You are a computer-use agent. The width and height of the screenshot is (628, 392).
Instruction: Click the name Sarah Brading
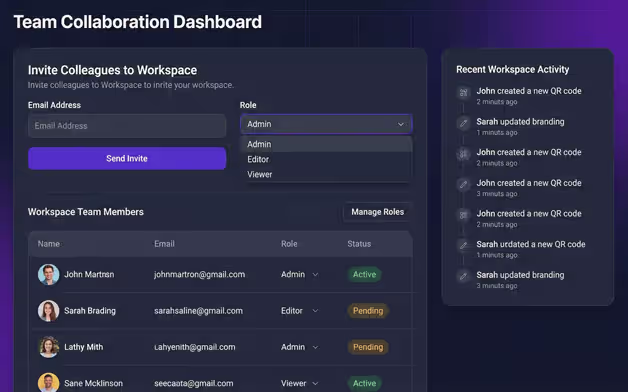[x=90, y=311]
